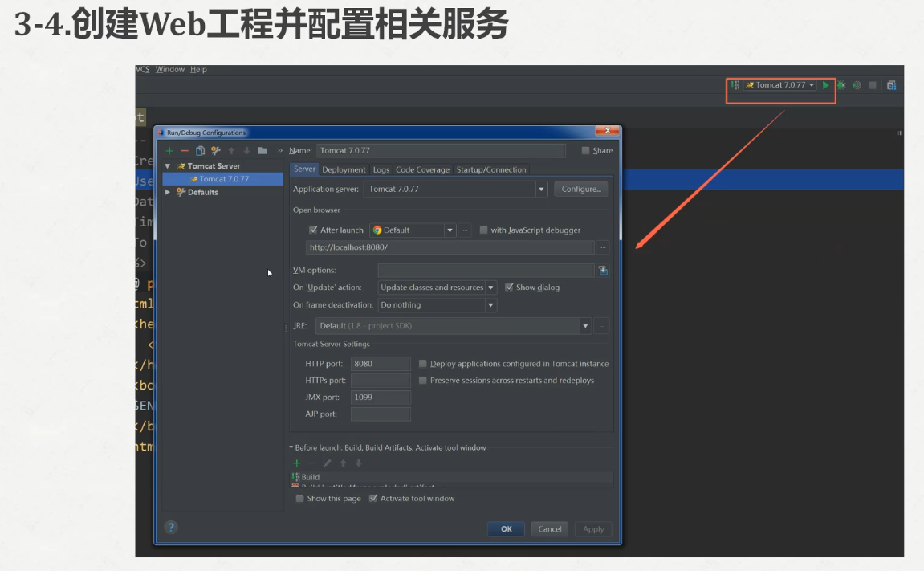Toggle Show dialog checkbox
Screen dimensions: 924x571
(509, 288)
